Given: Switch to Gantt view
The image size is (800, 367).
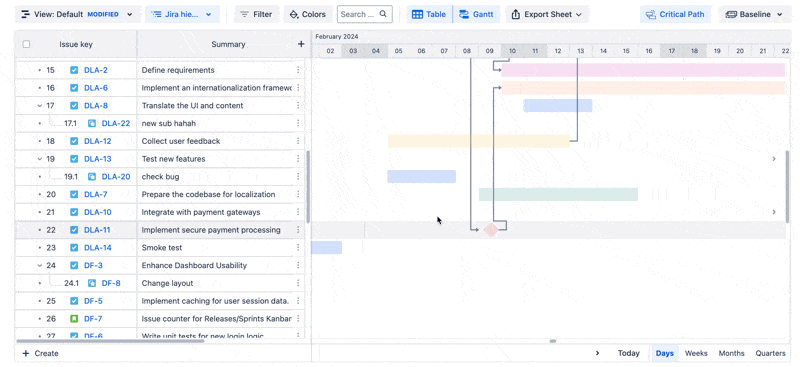Looking at the screenshot, I should pyautogui.click(x=476, y=14).
